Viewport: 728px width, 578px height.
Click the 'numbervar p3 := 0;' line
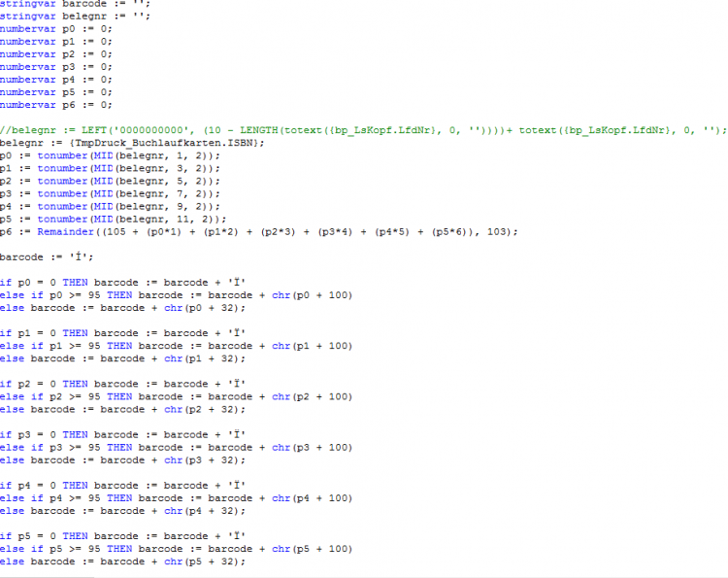[x=55, y=67]
